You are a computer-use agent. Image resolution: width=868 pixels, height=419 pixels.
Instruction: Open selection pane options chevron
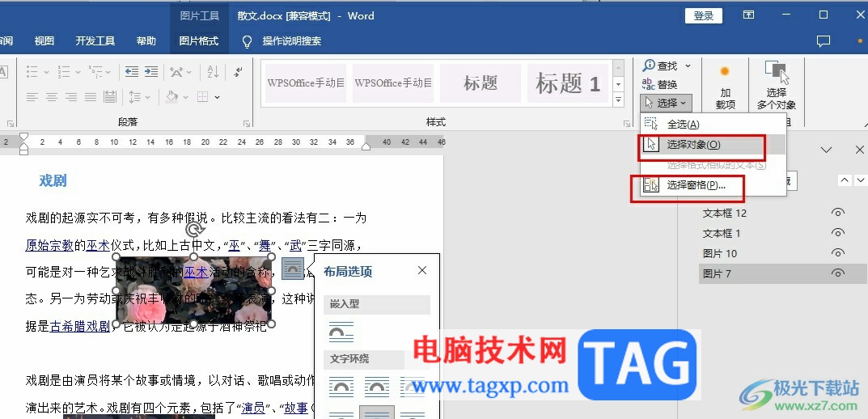(826, 150)
